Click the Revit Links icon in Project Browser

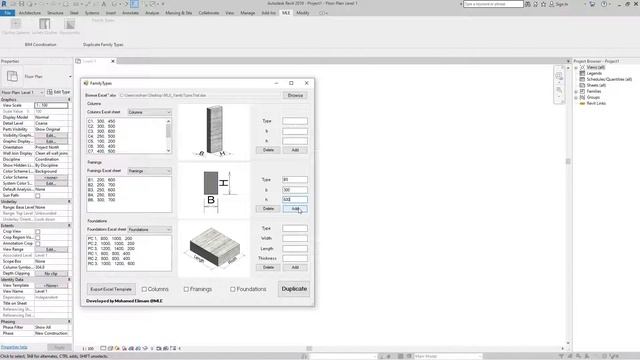[x=582, y=103]
